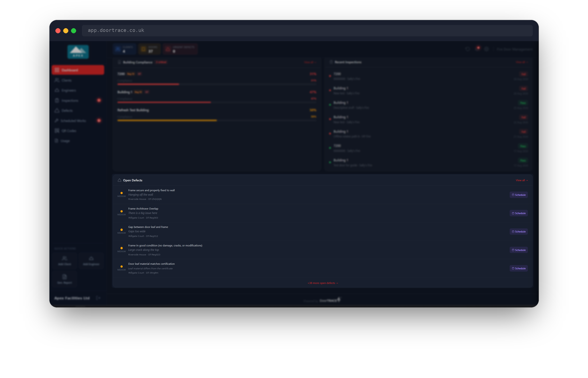Open the 'Frame secure and properly fixed to wall' defect
Image resolution: width=588 pixels, height=378 pixels.
[x=151, y=190]
